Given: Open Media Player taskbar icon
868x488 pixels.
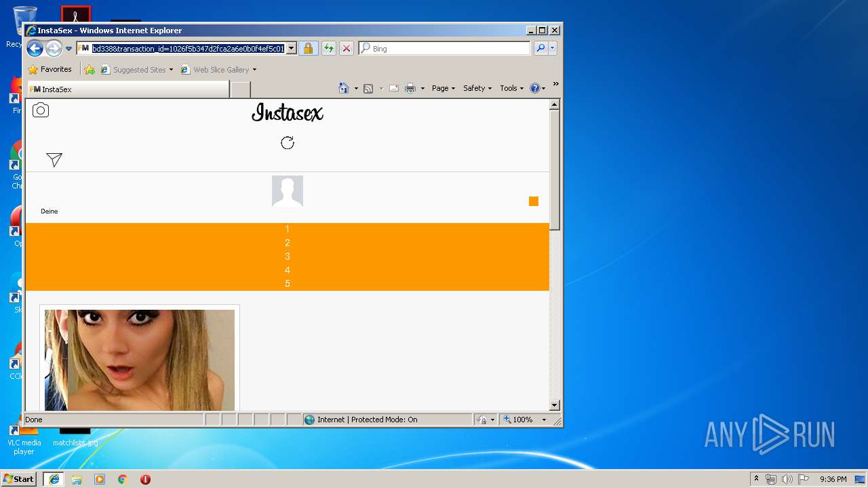Looking at the screenshot, I should pos(100,479).
